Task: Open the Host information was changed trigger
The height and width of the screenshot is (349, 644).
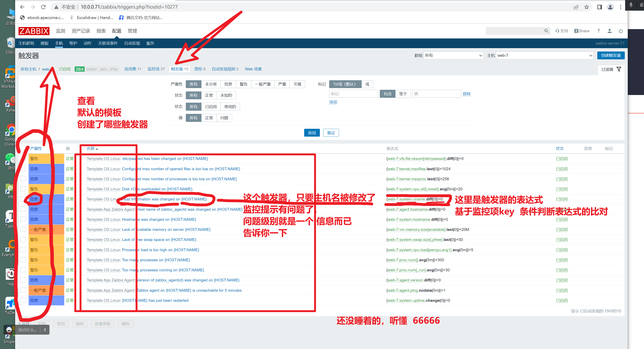Action: click(165, 199)
